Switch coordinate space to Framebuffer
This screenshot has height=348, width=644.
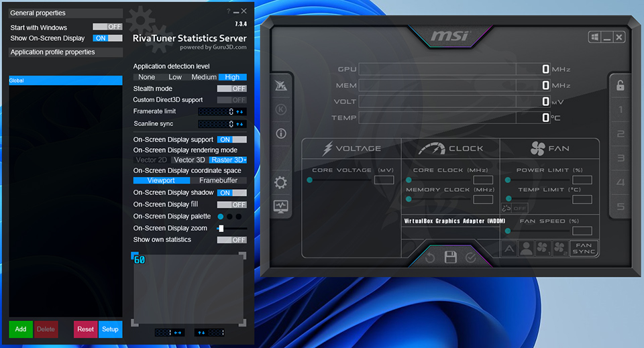click(x=218, y=180)
